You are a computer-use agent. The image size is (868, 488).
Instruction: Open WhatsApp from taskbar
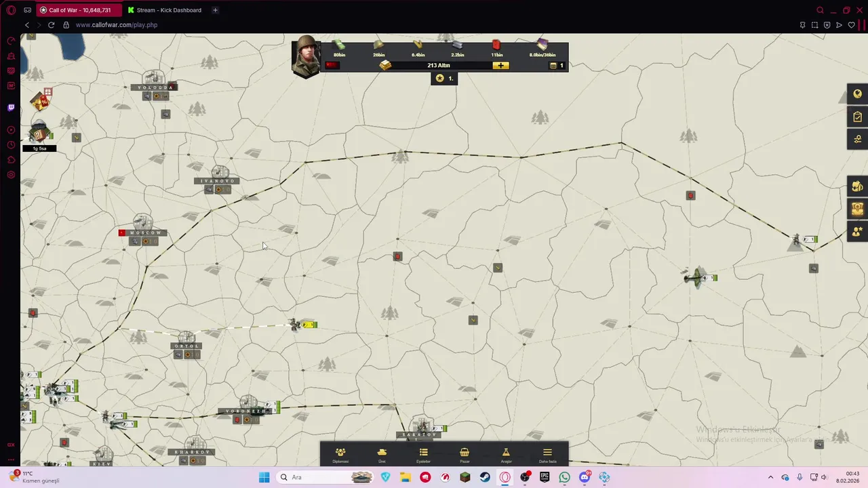[564, 477]
